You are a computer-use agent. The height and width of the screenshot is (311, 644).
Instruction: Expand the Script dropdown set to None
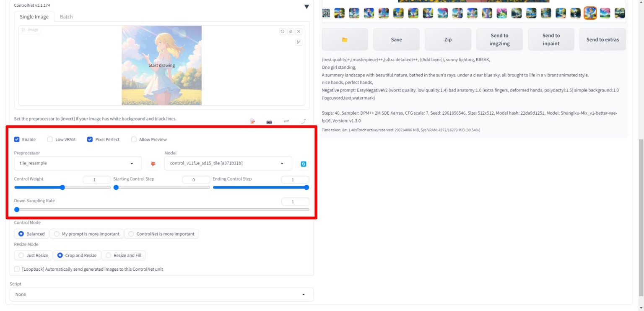161,294
